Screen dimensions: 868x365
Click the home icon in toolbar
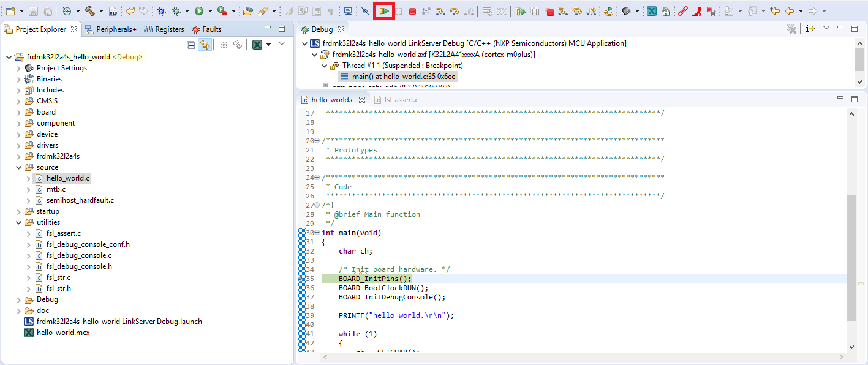(x=666, y=11)
